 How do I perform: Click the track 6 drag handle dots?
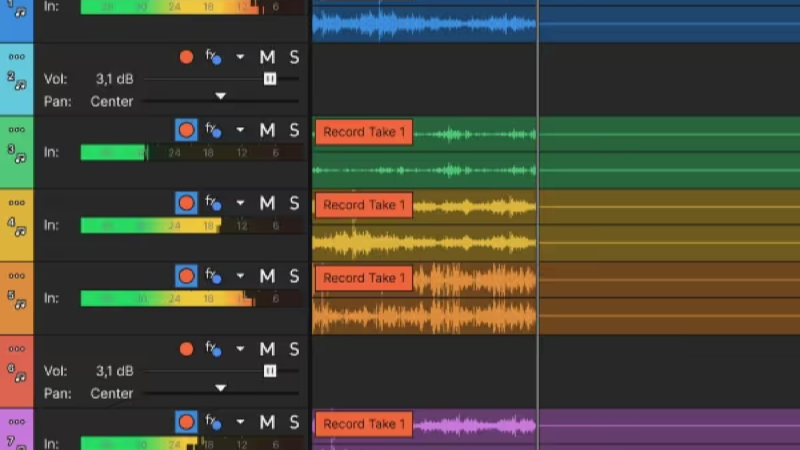coord(17,348)
